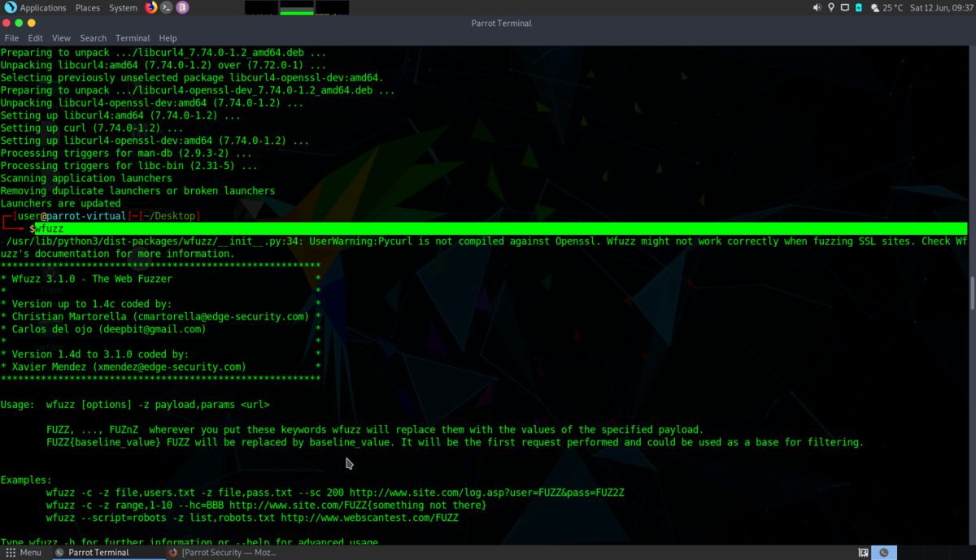Click the 'Examples:' heading in terminal
The image size is (976, 560).
(26, 480)
